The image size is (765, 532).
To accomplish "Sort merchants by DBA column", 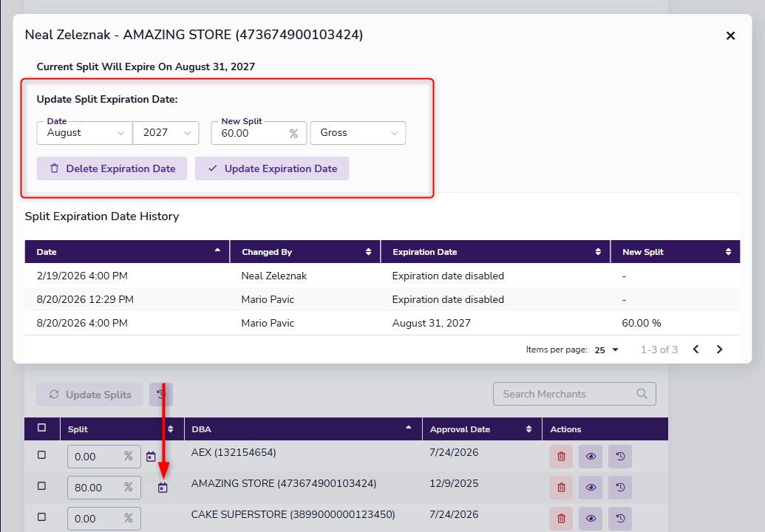I will (x=303, y=429).
